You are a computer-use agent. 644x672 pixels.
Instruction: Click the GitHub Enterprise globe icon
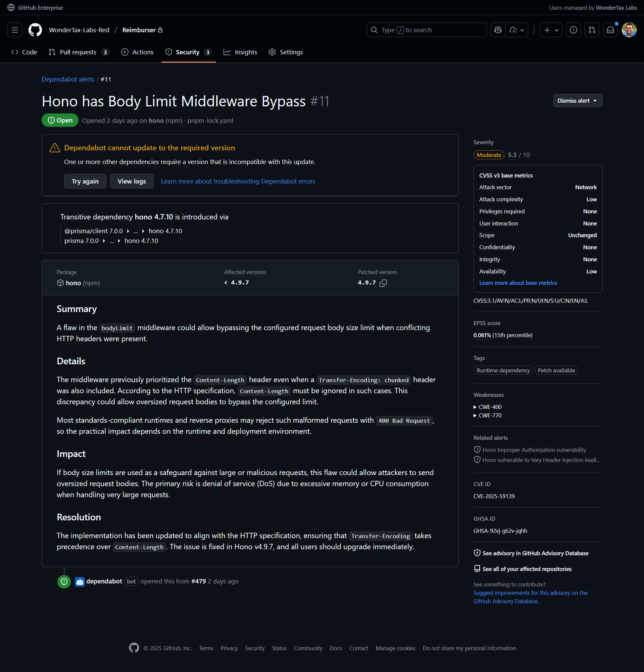coord(11,7)
